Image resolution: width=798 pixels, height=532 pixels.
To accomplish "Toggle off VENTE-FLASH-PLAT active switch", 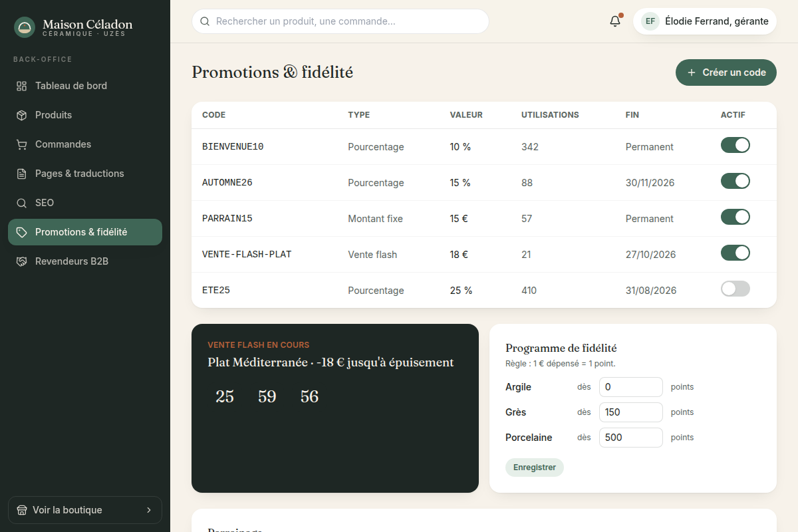I will (x=735, y=253).
